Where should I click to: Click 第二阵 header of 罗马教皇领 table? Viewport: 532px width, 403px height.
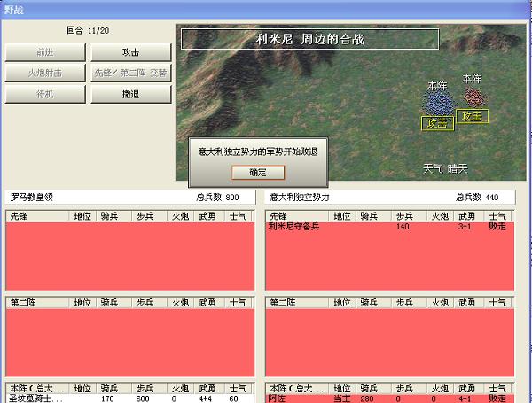click(x=37, y=302)
